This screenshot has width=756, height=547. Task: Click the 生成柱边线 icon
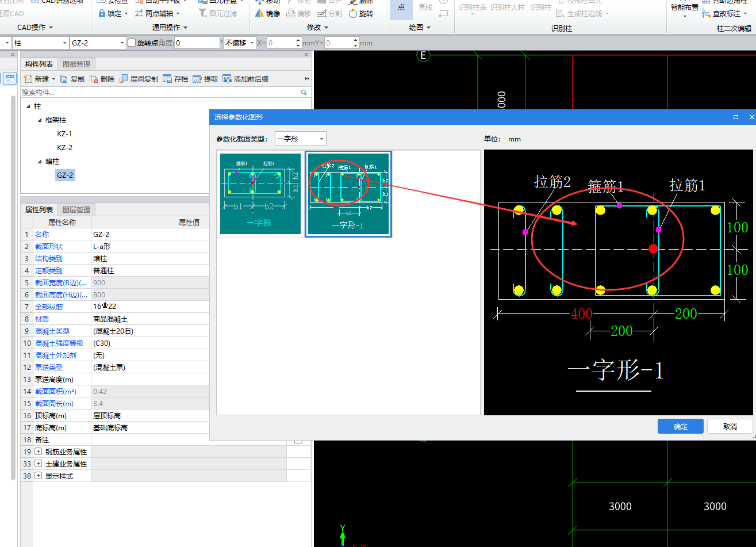pyautogui.click(x=560, y=13)
